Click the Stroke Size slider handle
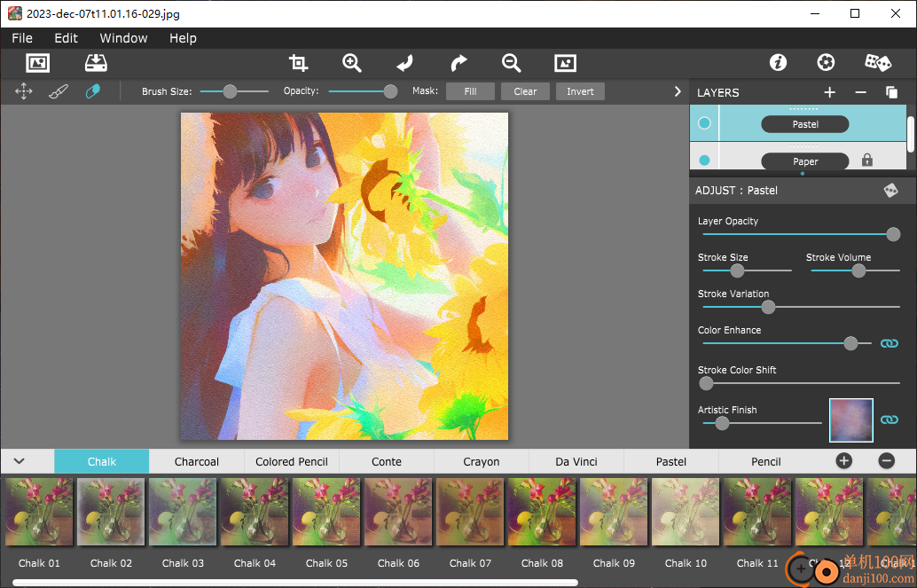The width and height of the screenshot is (917, 588). coord(738,270)
